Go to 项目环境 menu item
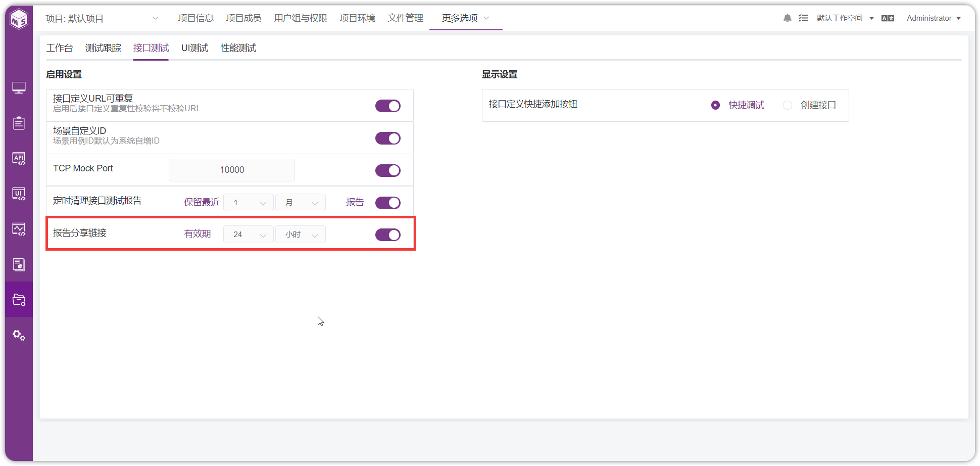Viewport: 980px width, 466px height. (358, 18)
